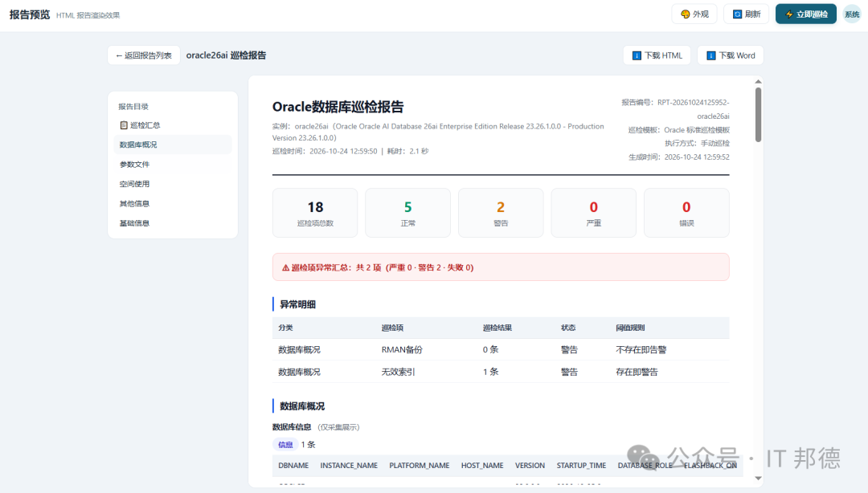Click the VERSION column header

pos(530,466)
